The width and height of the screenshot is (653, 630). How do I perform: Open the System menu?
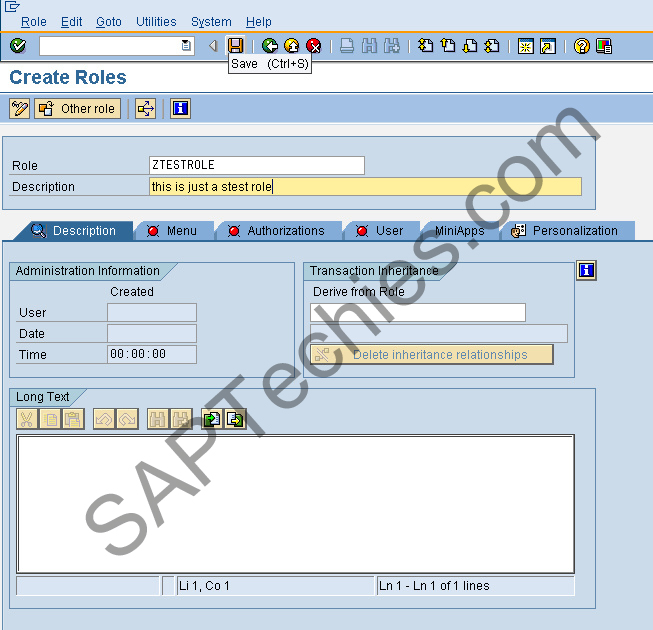pos(211,22)
